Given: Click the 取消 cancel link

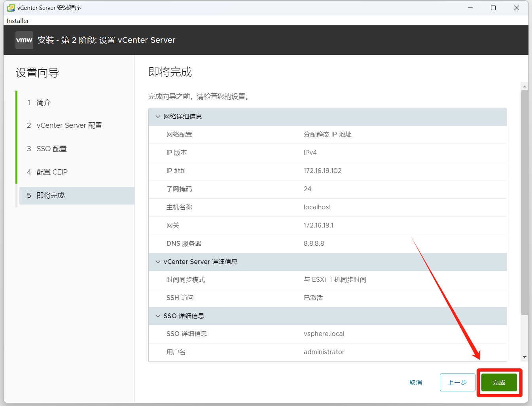Looking at the screenshot, I should [416, 383].
